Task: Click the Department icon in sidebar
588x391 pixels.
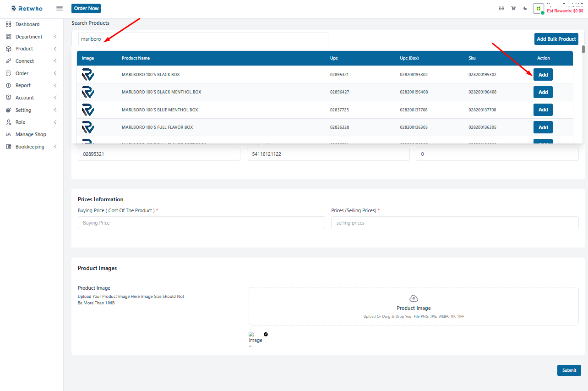Action: (9, 37)
